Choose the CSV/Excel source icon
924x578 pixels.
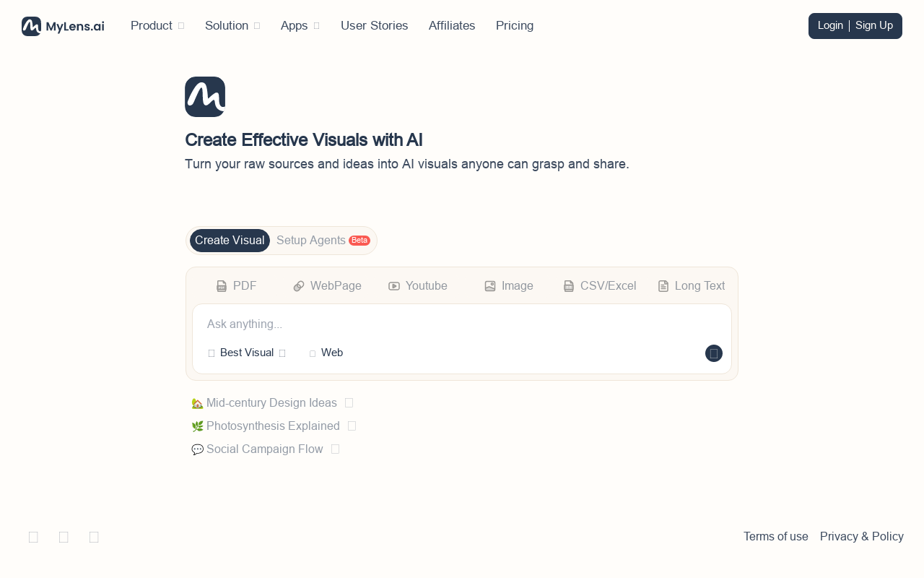[569, 286]
